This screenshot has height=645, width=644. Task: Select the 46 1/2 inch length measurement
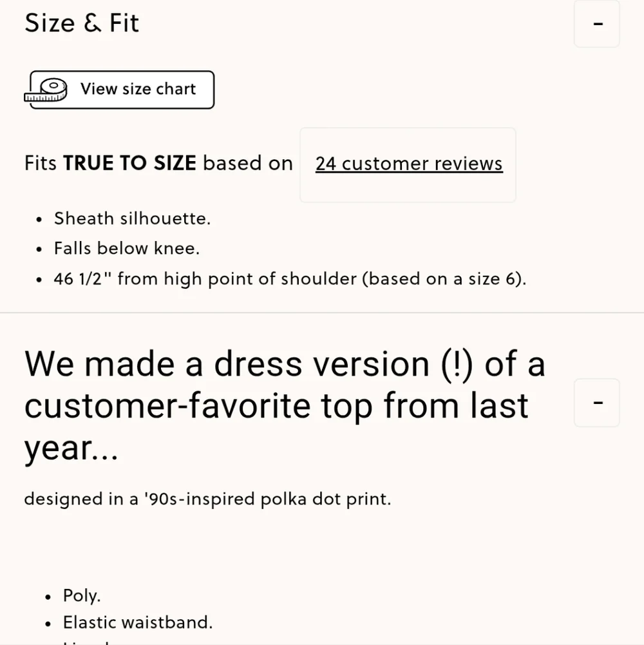[289, 278]
